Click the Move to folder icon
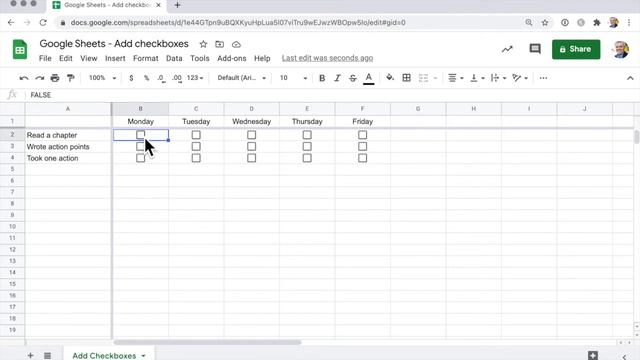This screenshot has width=640, height=360. pyautogui.click(x=220, y=44)
